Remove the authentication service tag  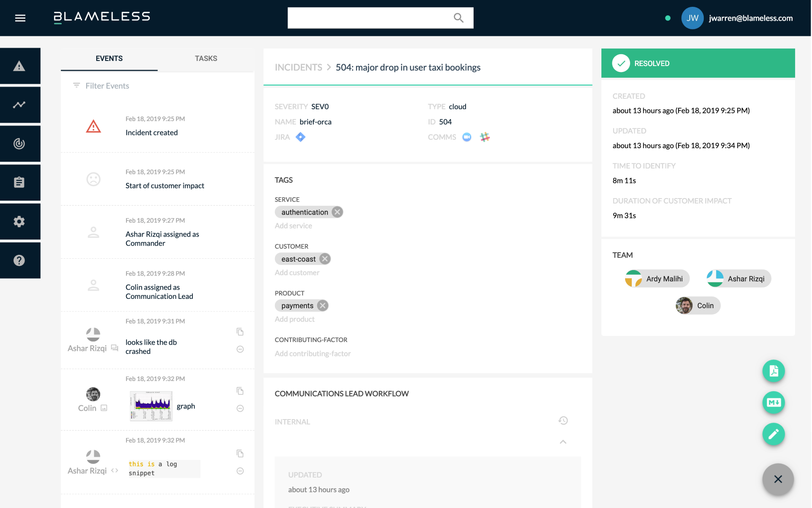337,212
